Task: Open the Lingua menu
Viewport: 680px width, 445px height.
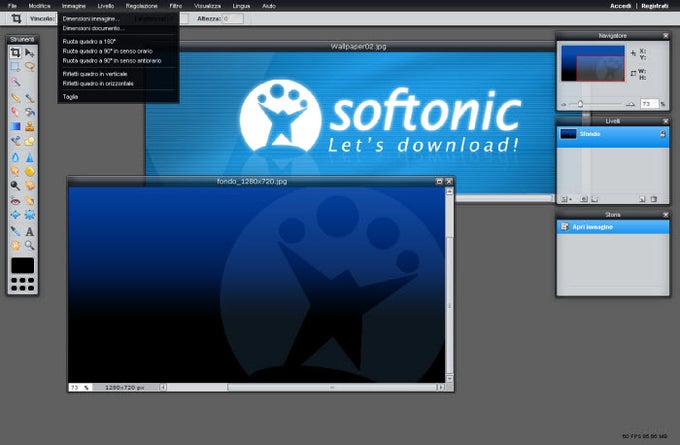Action: pos(241,6)
